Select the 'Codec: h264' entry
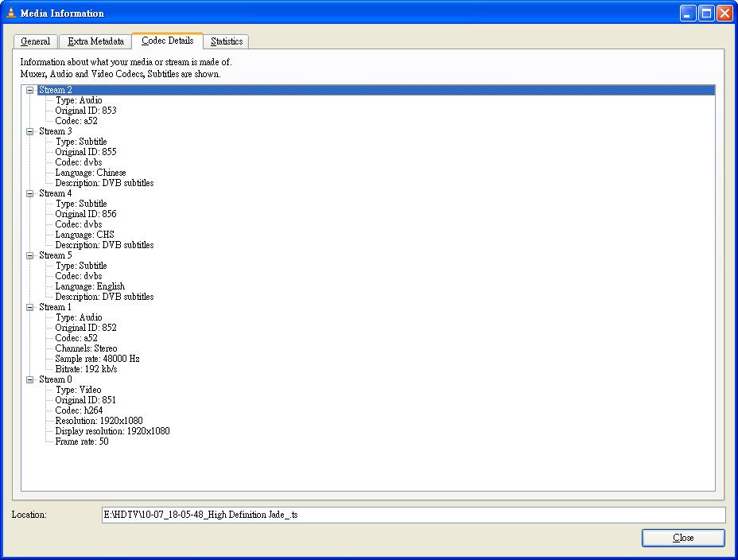Screen dimensions: 738x560 79,410
